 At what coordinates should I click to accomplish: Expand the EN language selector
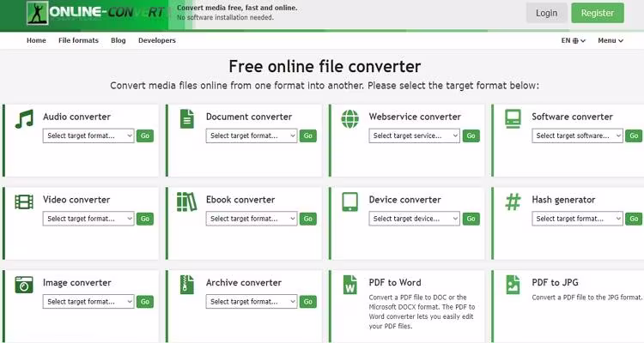coord(574,40)
